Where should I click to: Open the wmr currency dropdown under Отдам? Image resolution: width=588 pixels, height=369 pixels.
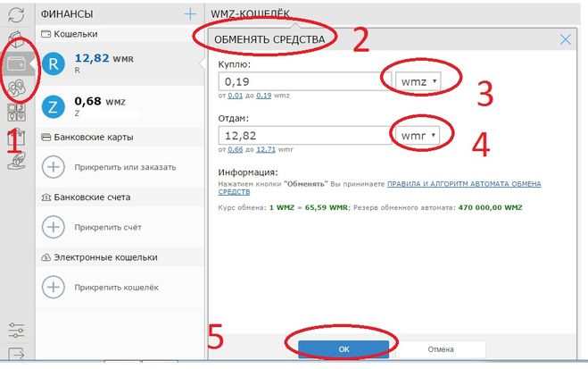[x=418, y=135]
